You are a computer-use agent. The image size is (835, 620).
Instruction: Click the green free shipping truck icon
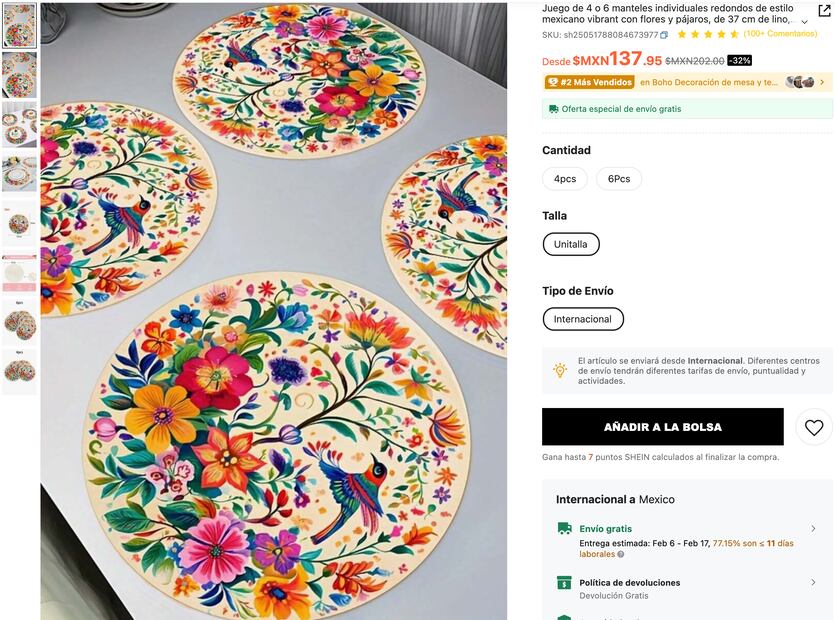(553, 108)
